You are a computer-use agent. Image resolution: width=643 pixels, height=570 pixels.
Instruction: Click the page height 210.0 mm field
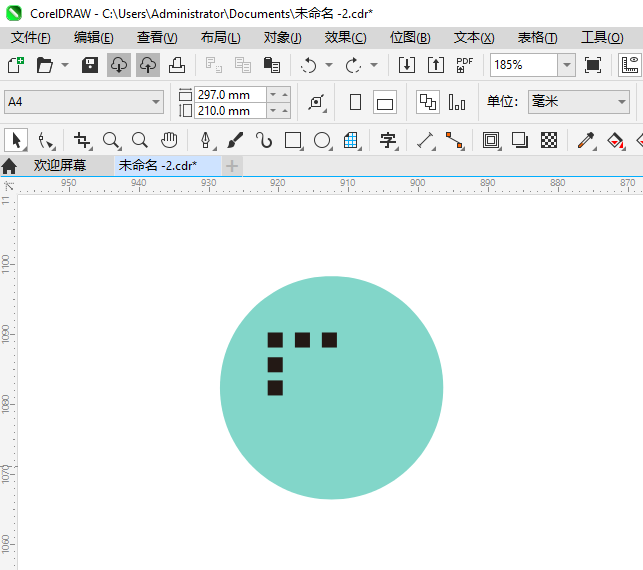coord(230,111)
